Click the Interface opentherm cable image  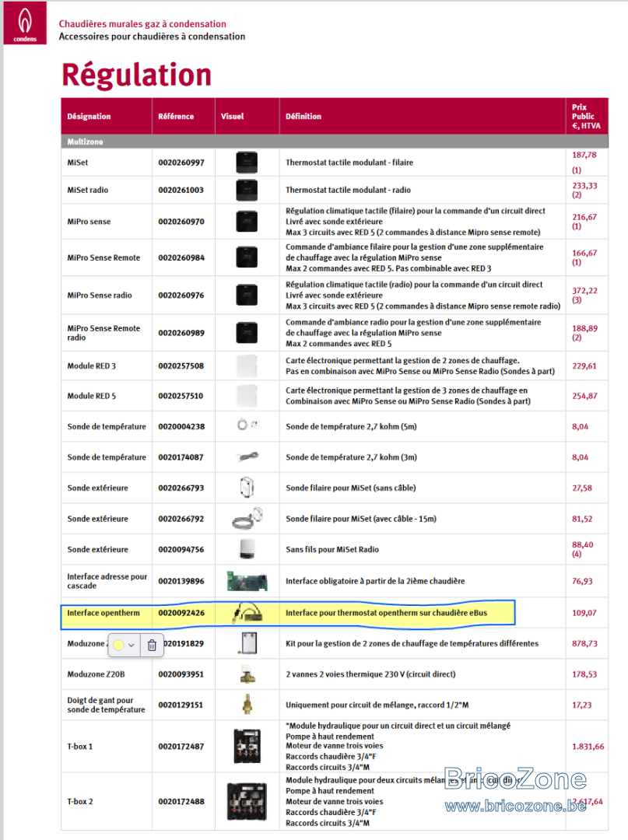[x=247, y=613]
